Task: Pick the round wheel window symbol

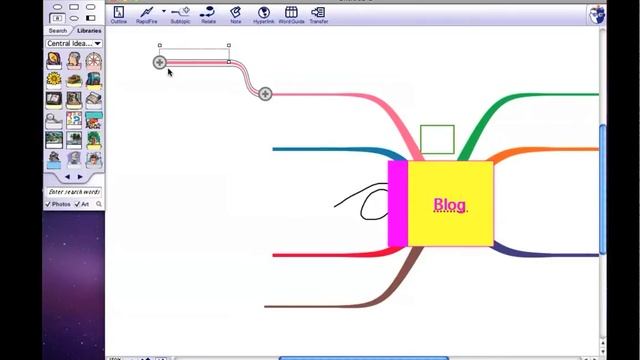Action: (x=93, y=61)
